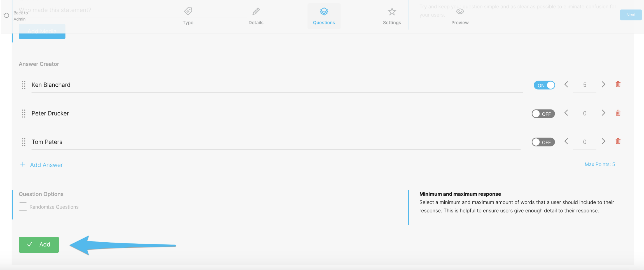Click the Answer Creator heading

(x=39, y=64)
